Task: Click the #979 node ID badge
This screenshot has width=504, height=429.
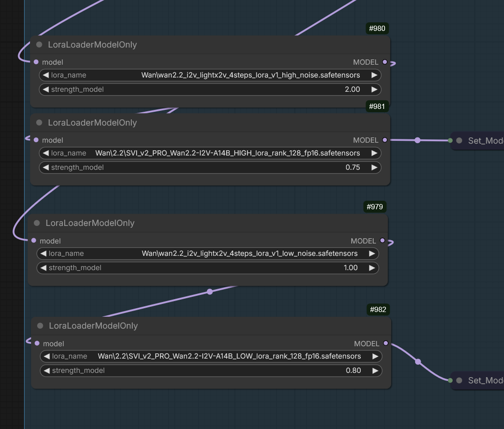Action: [375, 207]
